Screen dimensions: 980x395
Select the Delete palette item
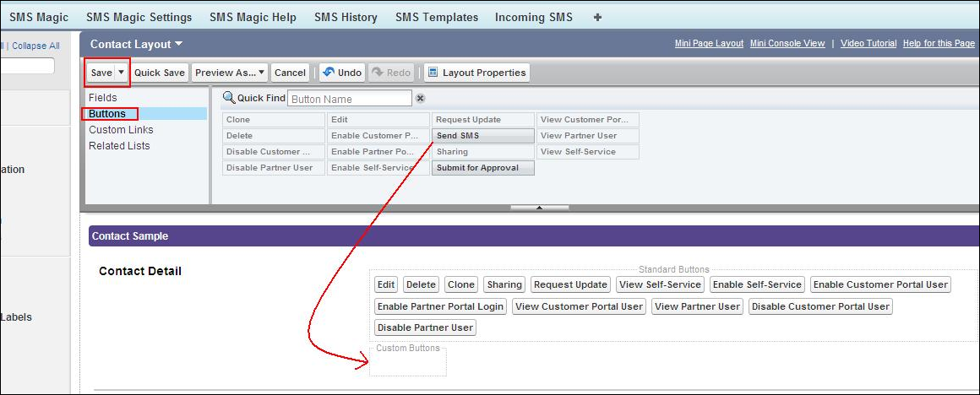274,136
